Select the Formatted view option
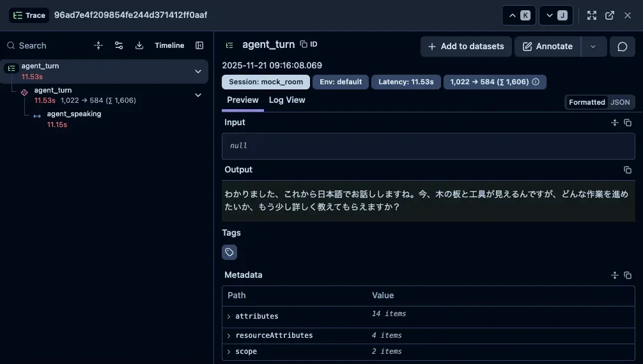 [587, 102]
